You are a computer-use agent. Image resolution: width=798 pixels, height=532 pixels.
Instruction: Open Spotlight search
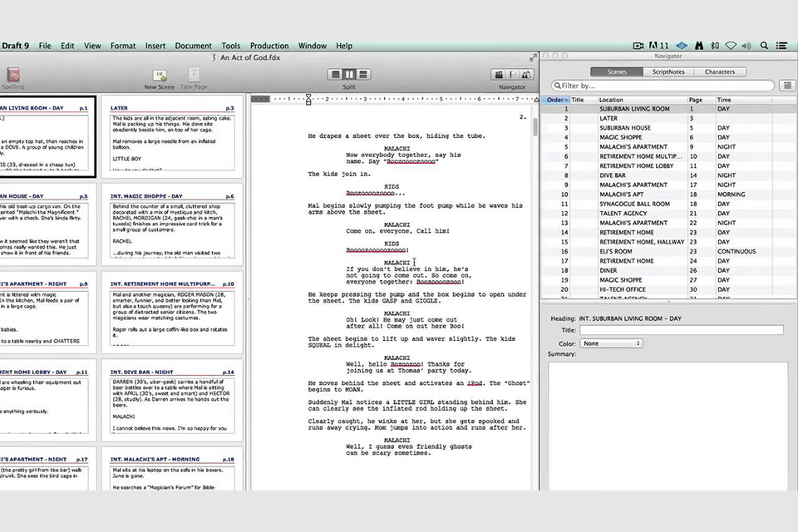pos(764,46)
